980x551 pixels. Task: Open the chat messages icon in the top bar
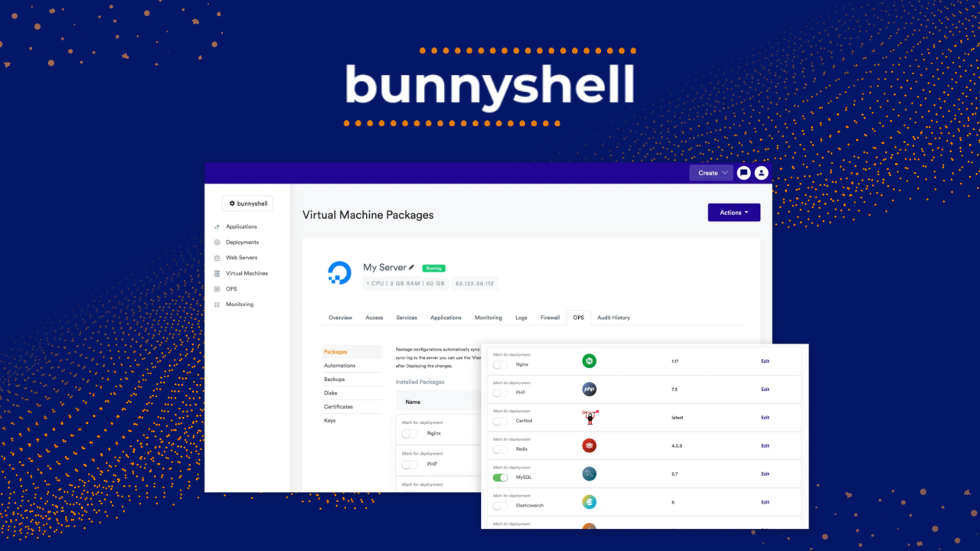(743, 173)
